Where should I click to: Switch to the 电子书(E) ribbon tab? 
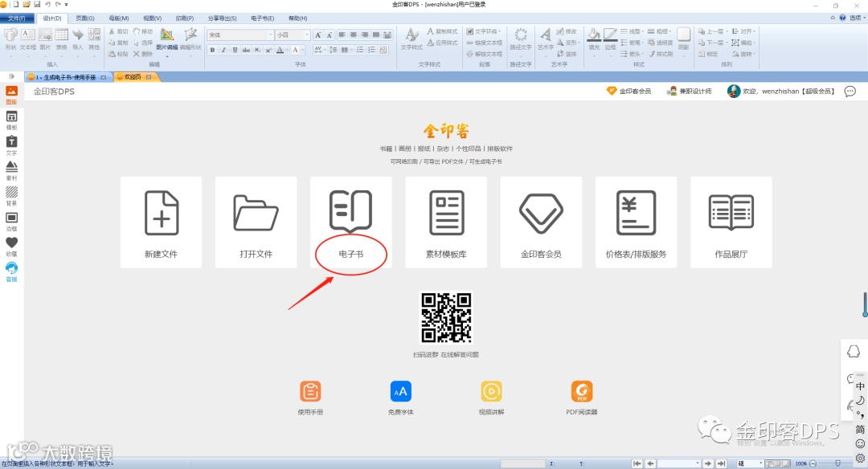(262, 18)
